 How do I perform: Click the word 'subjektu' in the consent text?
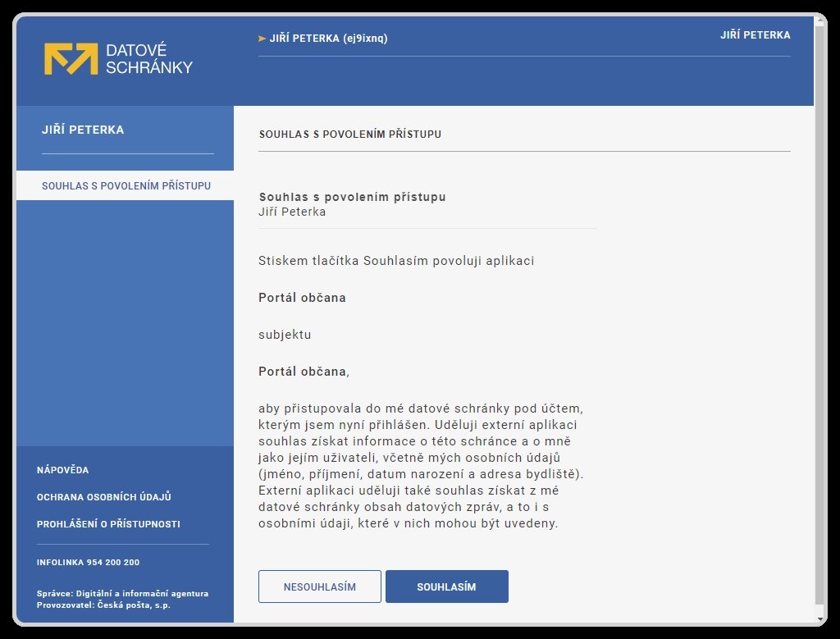(x=285, y=335)
